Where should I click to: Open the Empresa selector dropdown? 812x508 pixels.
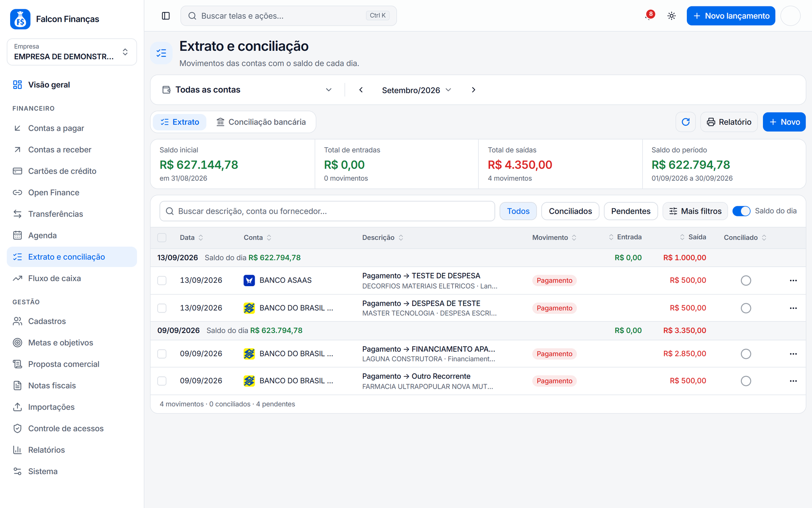point(72,52)
